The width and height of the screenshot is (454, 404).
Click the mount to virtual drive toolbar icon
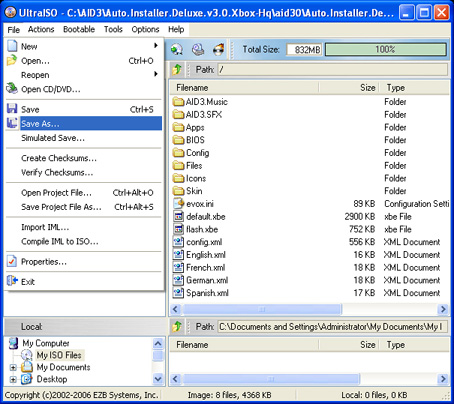[x=198, y=50]
